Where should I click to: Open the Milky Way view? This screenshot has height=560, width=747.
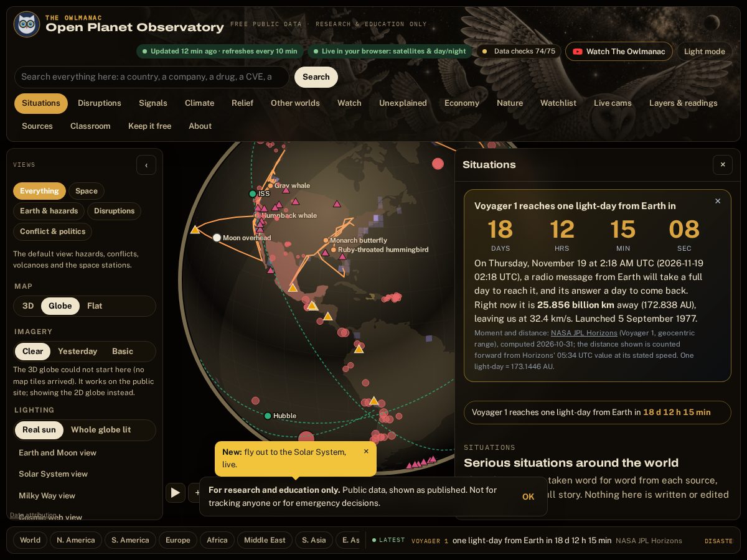coord(47,495)
